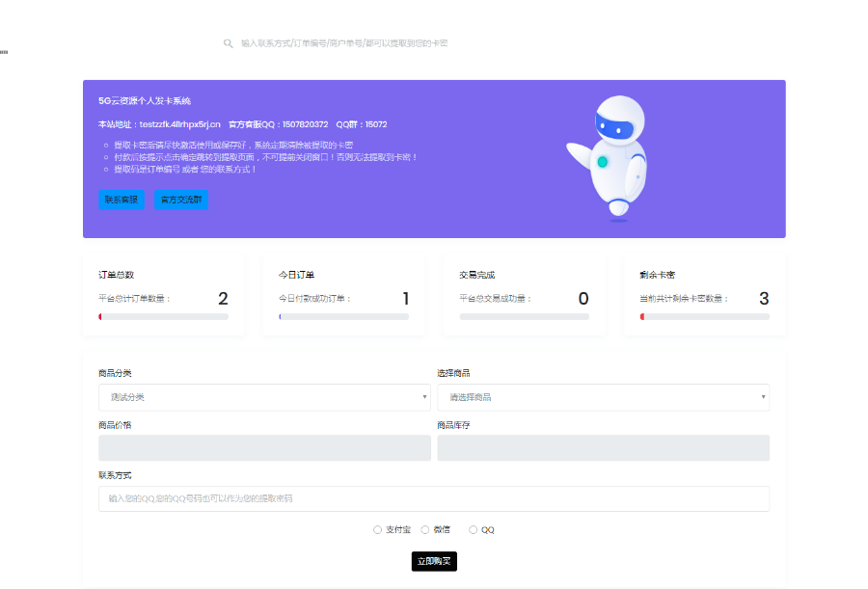Select the 支付宝 payment option
This screenshot has height=589, width=868.
pos(377,529)
